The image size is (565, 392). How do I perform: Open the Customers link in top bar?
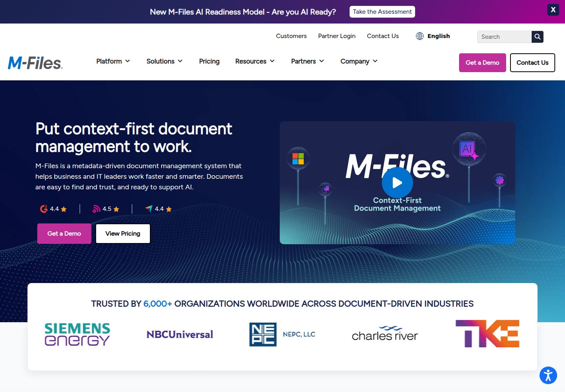(291, 36)
